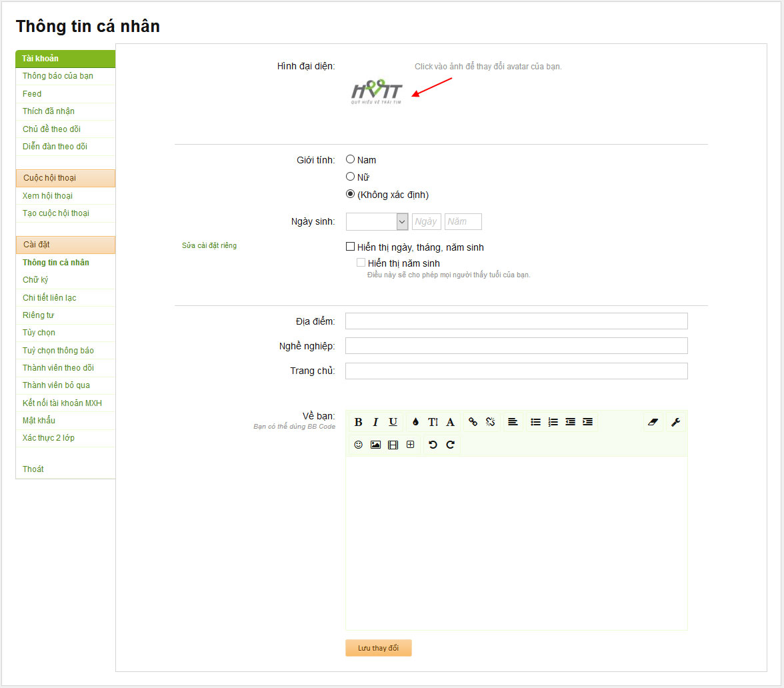Choose 'Nữ' as your gender
This screenshot has height=688, width=784.
pos(350,177)
